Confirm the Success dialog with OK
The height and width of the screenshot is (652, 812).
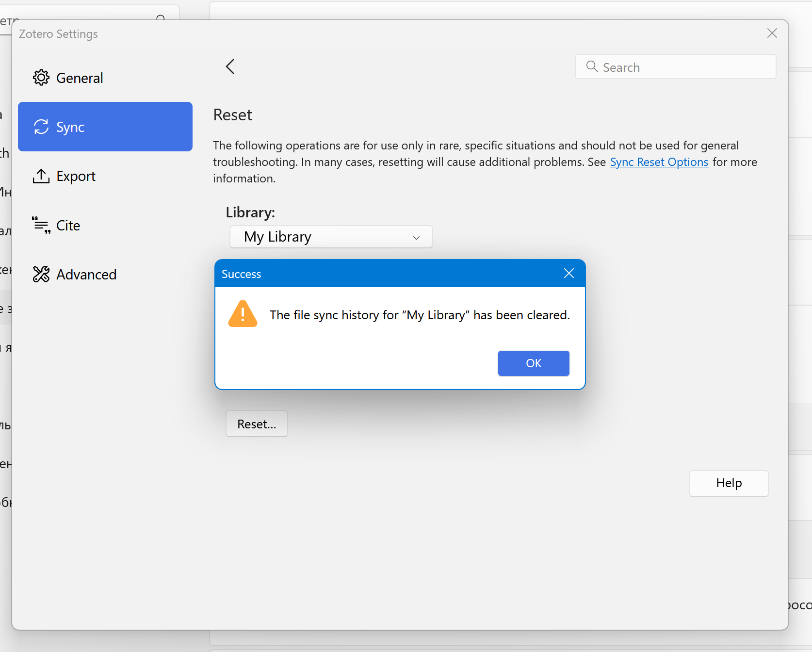(534, 363)
